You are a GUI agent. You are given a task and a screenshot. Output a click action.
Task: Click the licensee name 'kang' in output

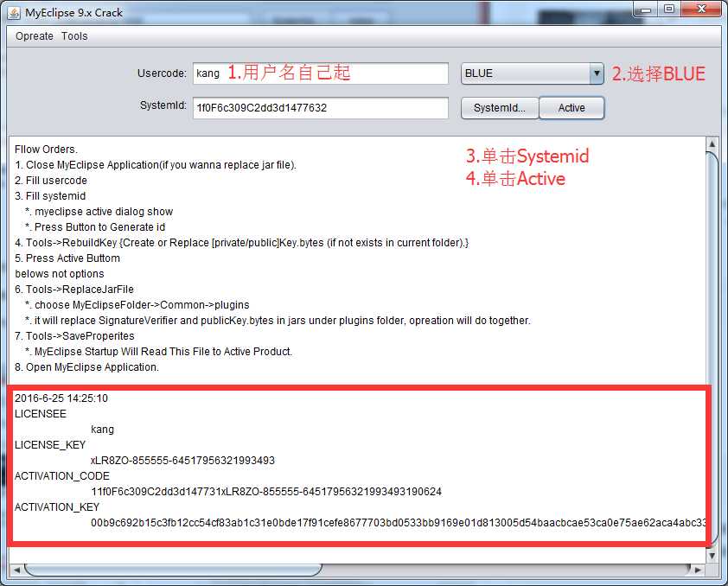[x=102, y=430]
